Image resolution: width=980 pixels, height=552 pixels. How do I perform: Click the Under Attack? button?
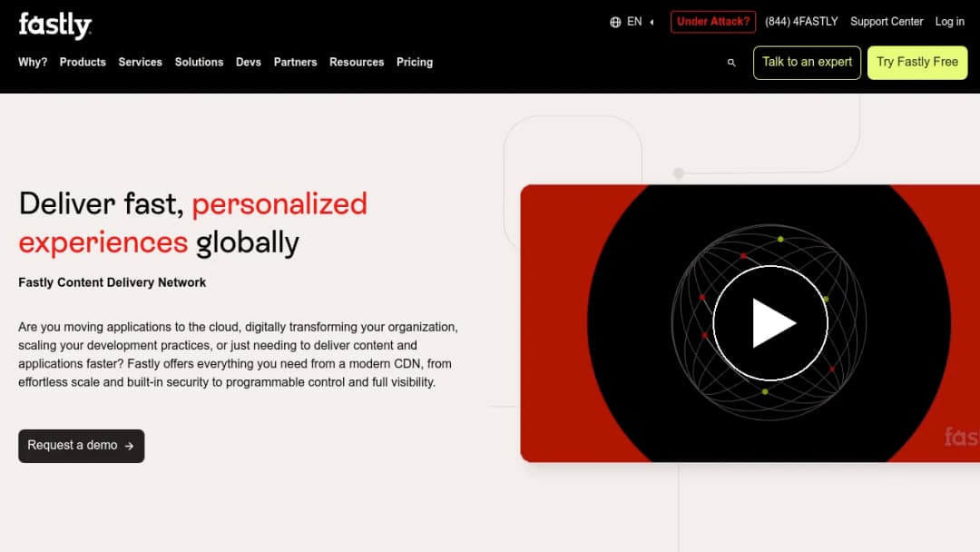pos(712,22)
